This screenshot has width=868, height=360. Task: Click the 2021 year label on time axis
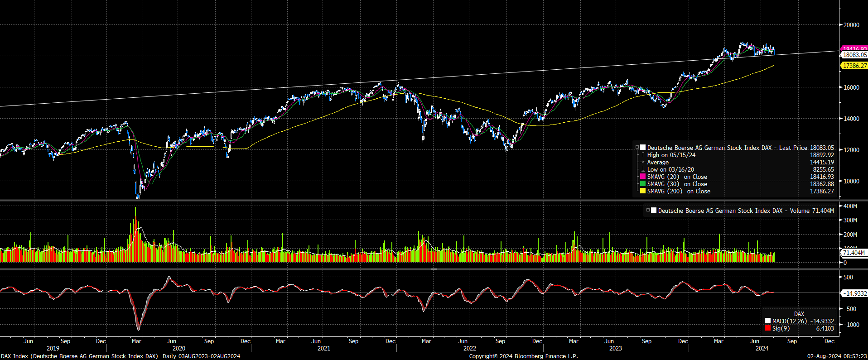[324, 348]
